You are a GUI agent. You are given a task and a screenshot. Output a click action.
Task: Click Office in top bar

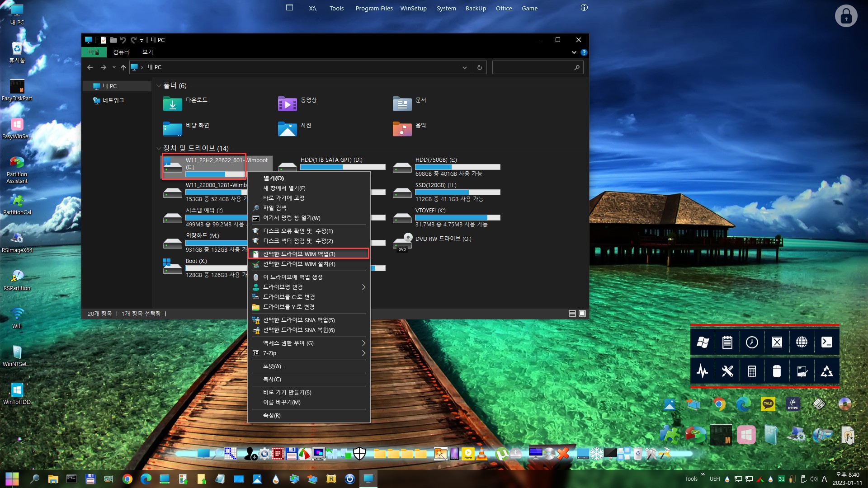(x=504, y=8)
